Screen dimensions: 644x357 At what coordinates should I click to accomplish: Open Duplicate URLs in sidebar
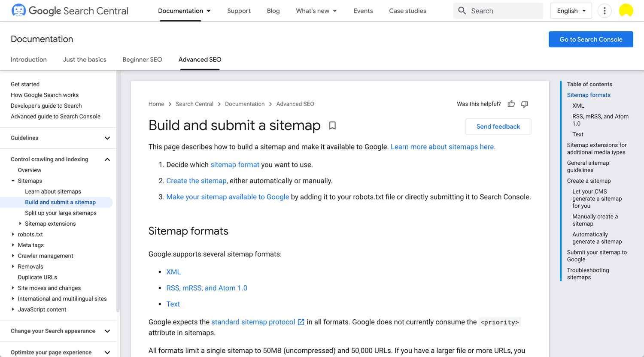coord(37,277)
